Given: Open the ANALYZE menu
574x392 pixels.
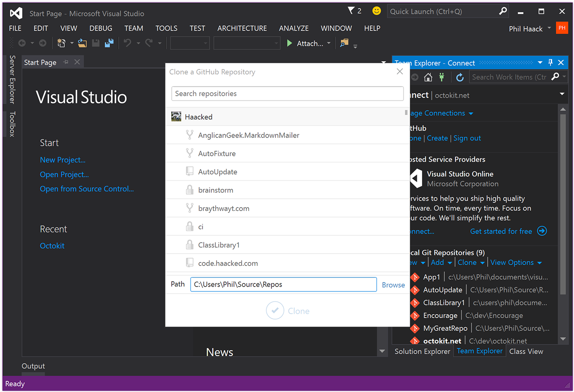Looking at the screenshot, I should pyautogui.click(x=294, y=28).
